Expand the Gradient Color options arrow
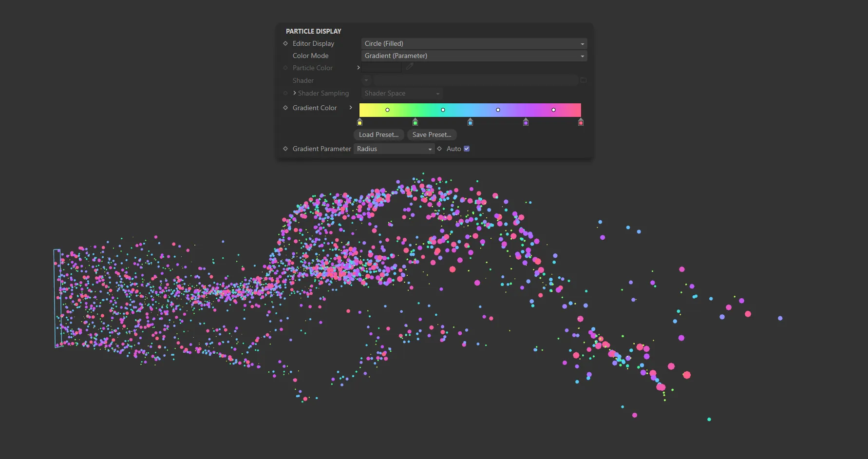 click(x=351, y=108)
